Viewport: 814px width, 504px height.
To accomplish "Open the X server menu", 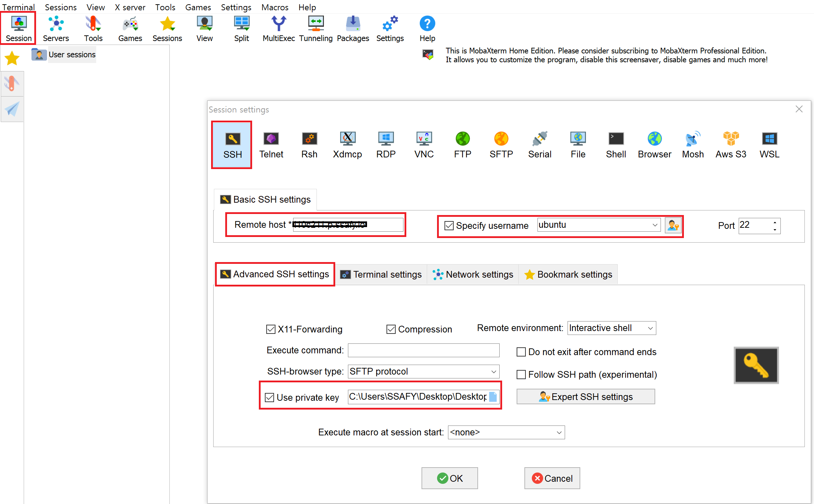I will 130,7.
